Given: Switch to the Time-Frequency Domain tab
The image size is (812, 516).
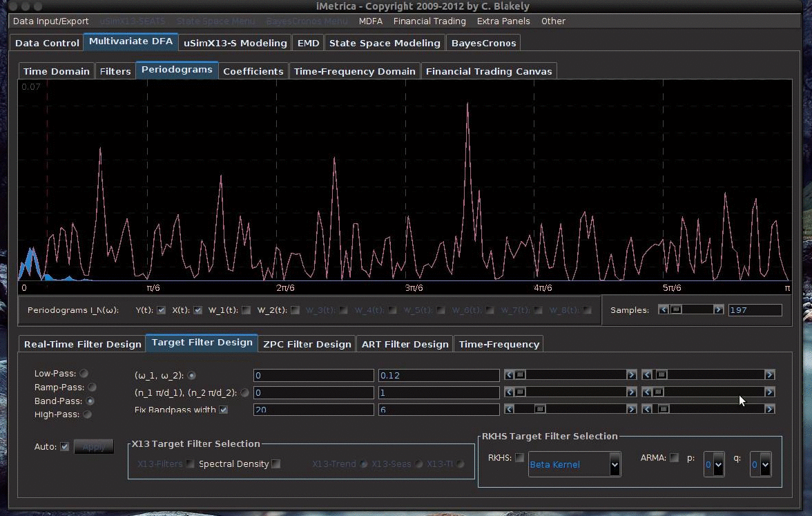Looking at the screenshot, I should coord(354,71).
